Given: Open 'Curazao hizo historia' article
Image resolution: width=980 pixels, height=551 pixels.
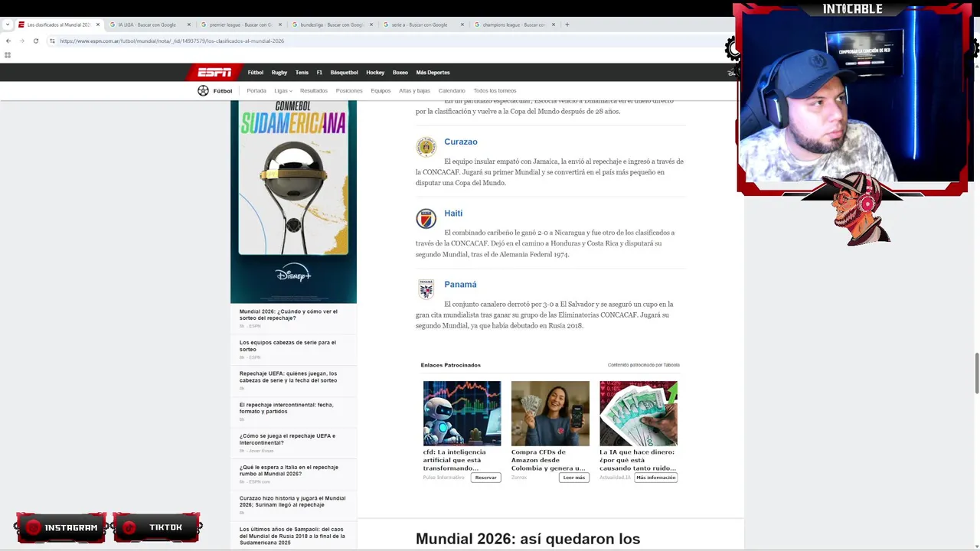Looking at the screenshot, I should [x=292, y=501].
